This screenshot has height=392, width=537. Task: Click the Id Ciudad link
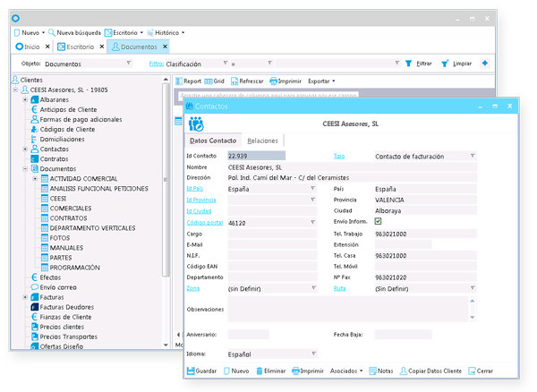[199, 211]
